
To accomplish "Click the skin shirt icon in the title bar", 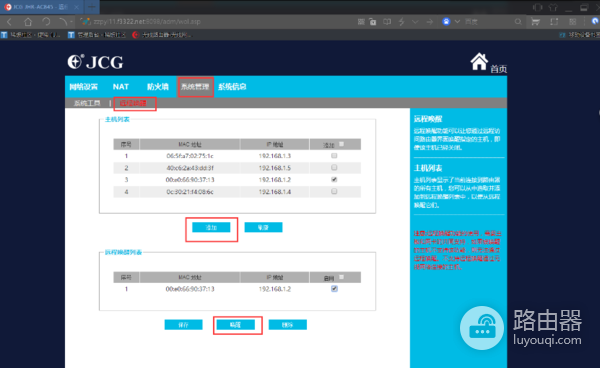I will pyautogui.click(x=553, y=7).
